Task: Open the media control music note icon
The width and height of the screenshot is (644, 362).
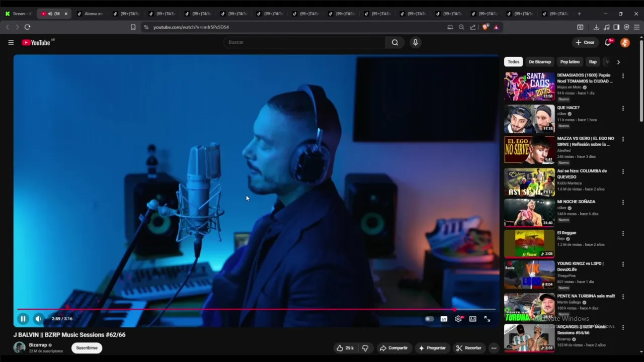Action: click(x=606, y=27)
